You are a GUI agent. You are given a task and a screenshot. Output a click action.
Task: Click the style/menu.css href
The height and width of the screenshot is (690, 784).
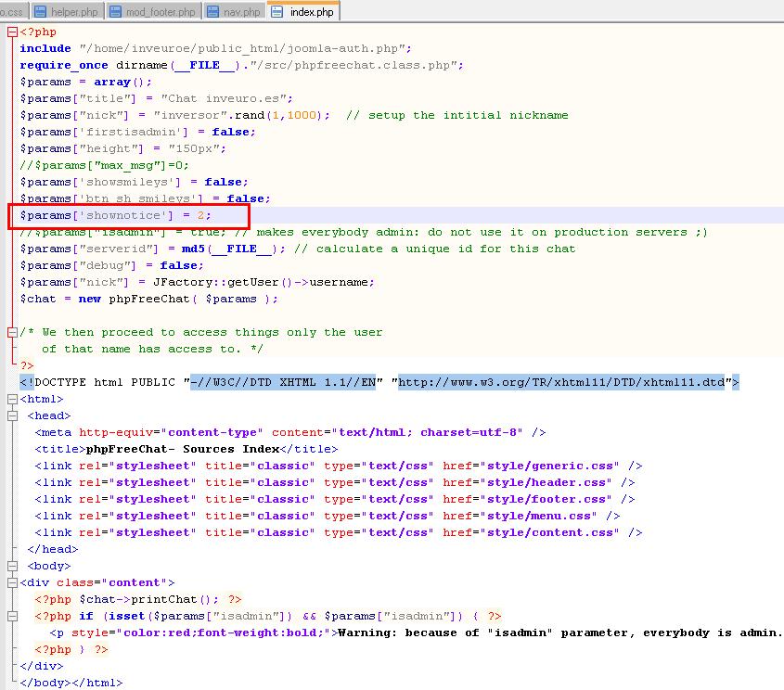click(x=538, y=517)
